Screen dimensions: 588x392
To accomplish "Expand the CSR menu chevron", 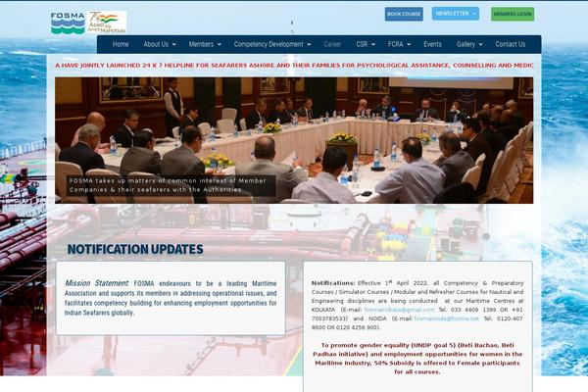I will [x=373, y=45].
